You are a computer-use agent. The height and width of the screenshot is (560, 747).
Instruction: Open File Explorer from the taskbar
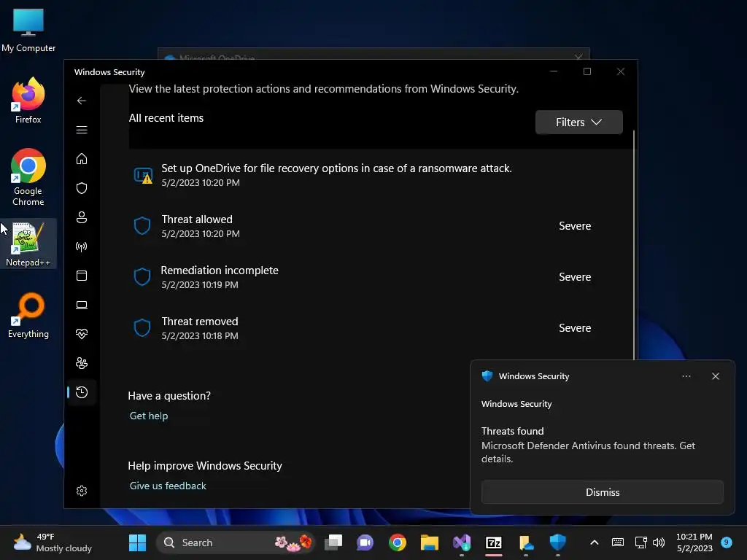click(429, 542)
